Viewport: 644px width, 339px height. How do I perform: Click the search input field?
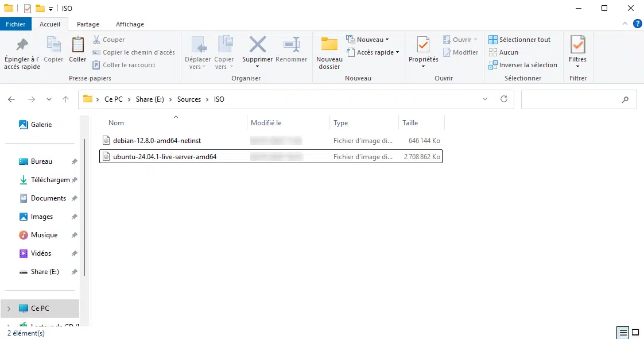click(x=579, y=99)
